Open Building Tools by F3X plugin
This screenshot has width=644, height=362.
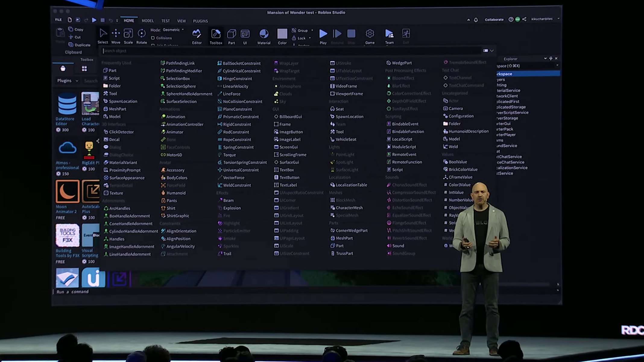coord(68,243)
